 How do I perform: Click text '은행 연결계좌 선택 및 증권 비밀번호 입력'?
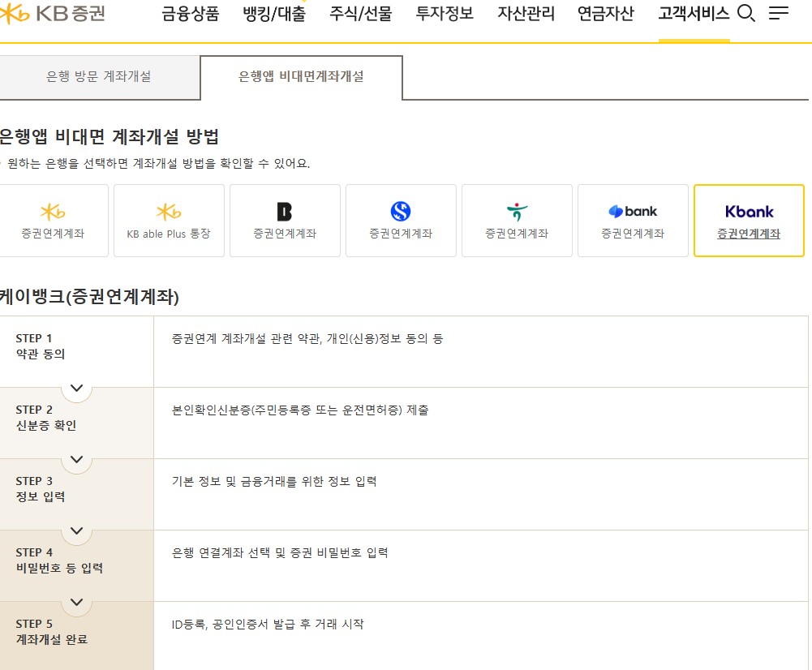(x=280, y=553)
